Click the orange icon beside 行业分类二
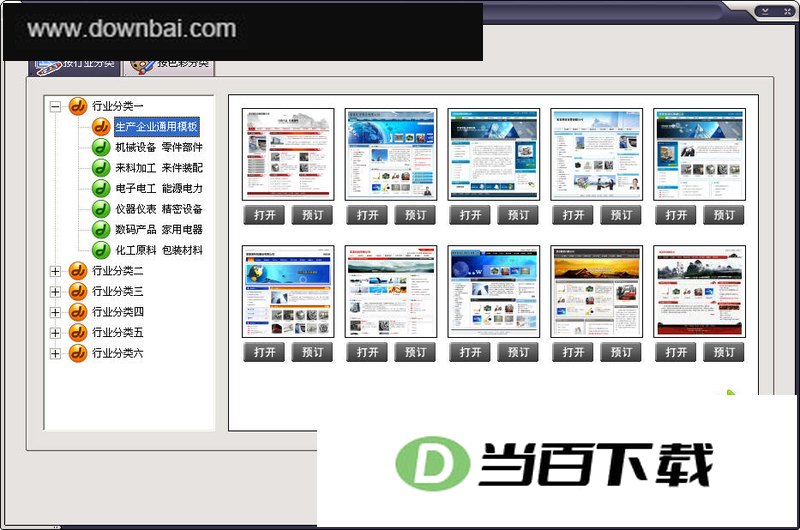Image resolution: width=800 pixels, height=530 pixels. [78, 271]
